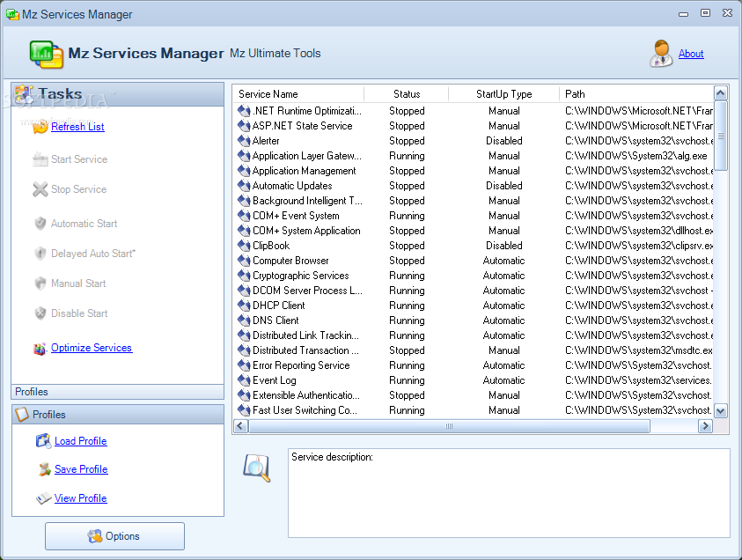Select the Application Management service row

(x=474, y=171)
